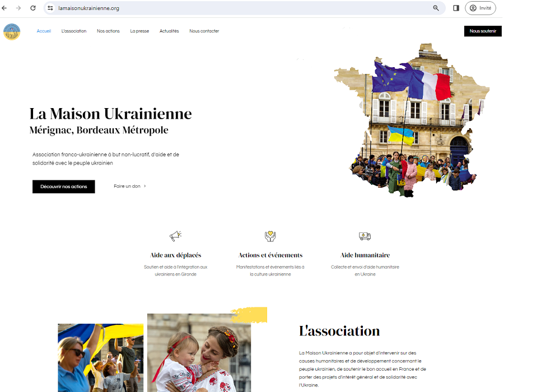Select the Accueil menu item
The image size is (560, 392).
pos(44,31)
